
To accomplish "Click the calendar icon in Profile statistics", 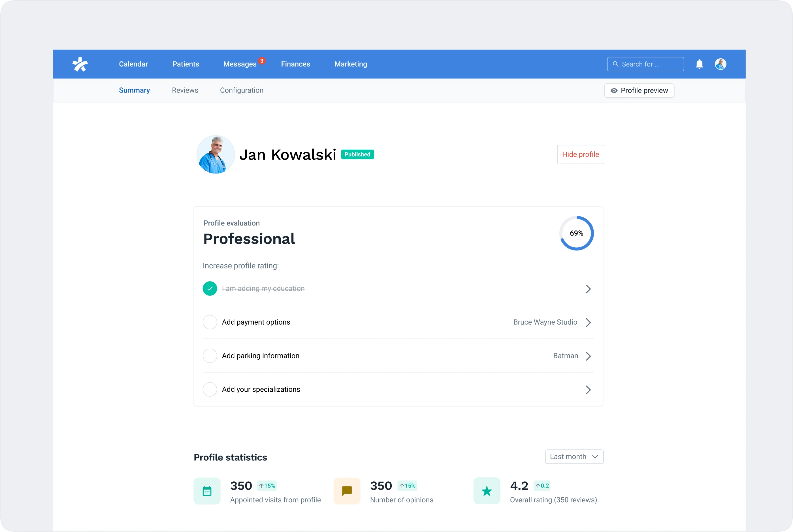I will pyautogui.click(x=207, y=491).
